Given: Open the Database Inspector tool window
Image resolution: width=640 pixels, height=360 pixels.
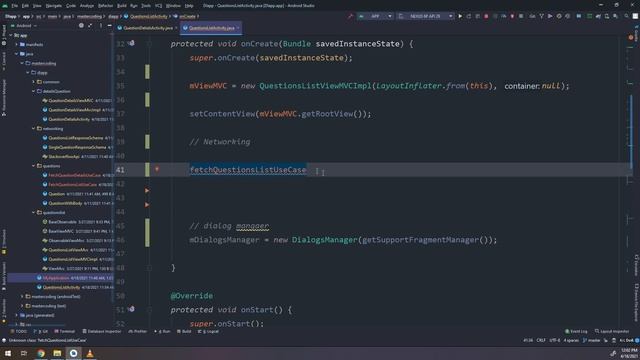Looking at the screenshot, I should (102, 331).
